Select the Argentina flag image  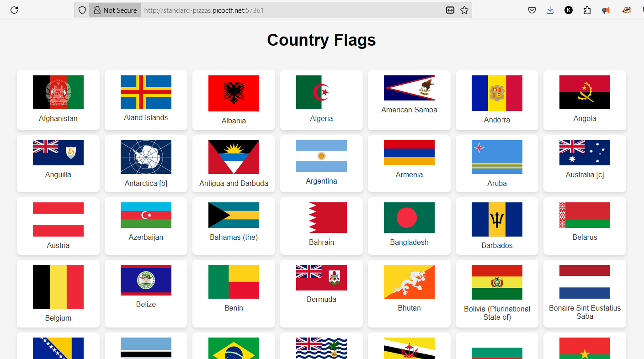click(x=321, y=156)
